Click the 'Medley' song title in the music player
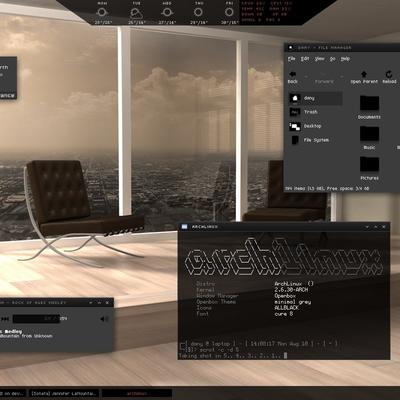400x400 pixels. (14, 331)
